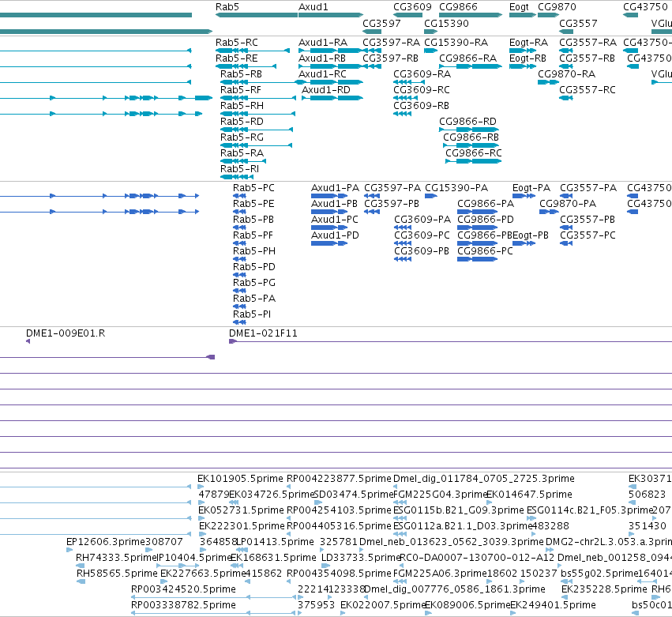Click protein Rab5-PC
Viewport: 672px width, 617px height.
[x=253, y=188]
